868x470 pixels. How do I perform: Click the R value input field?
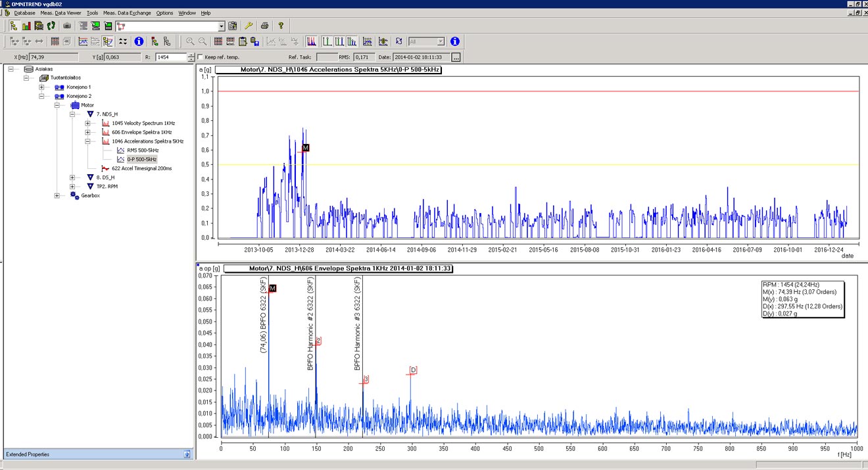tap(171, 58)
